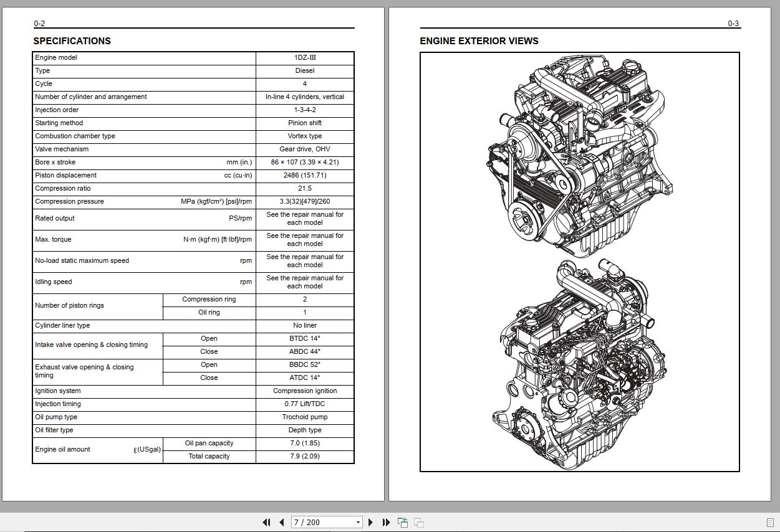Advance to the next page
The image size is (780, 532).
coord(371,522)
